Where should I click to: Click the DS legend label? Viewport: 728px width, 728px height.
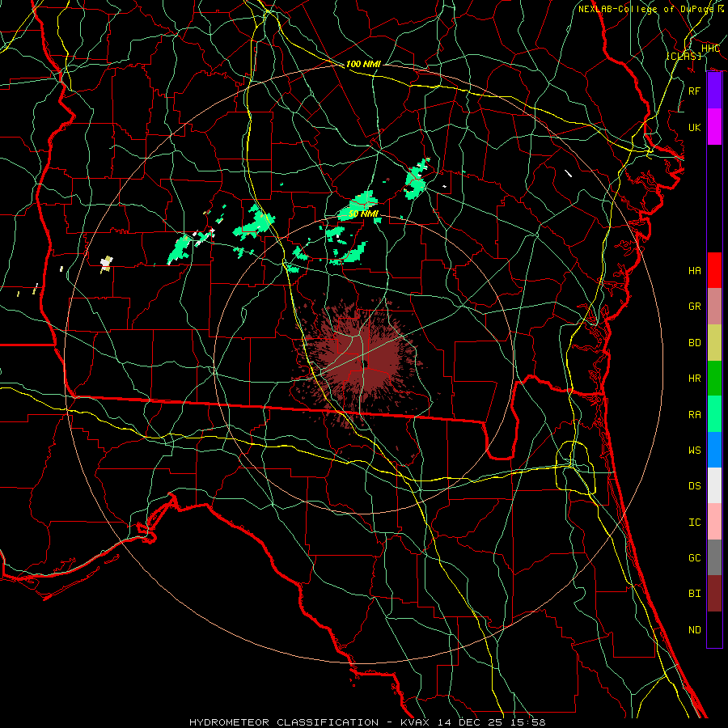click(x=694, y=486)
